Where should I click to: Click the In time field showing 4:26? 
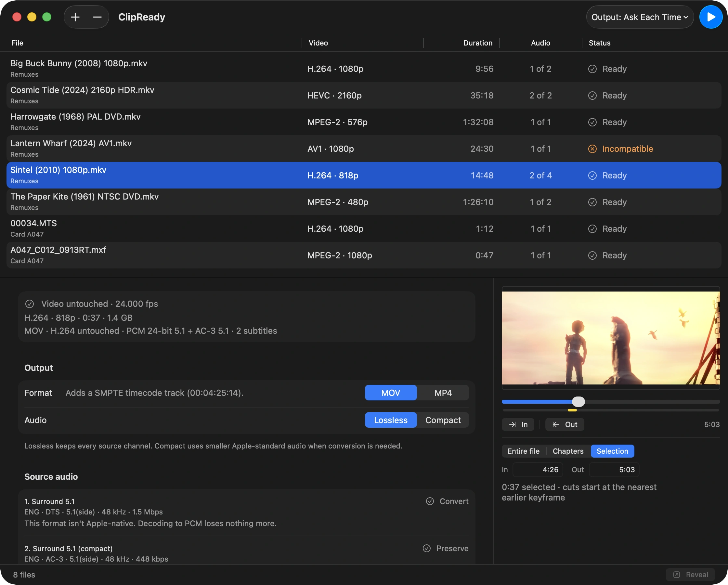pos(538,470)
